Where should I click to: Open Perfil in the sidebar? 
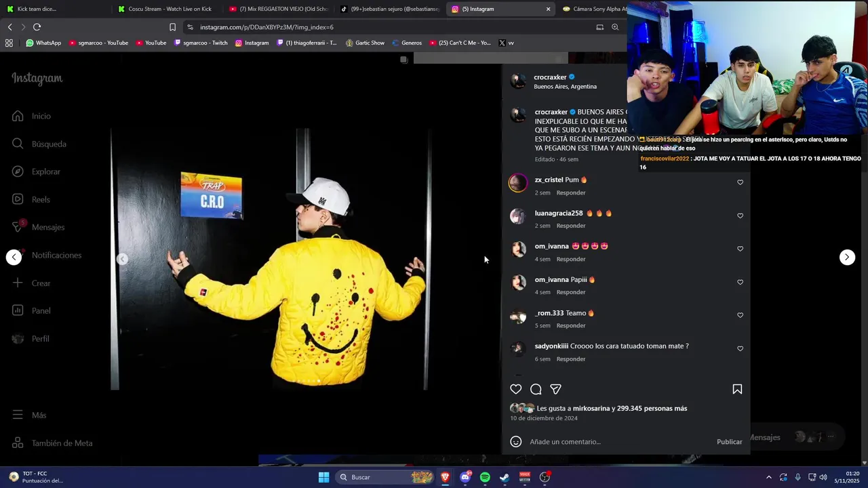tap(31, 338)
